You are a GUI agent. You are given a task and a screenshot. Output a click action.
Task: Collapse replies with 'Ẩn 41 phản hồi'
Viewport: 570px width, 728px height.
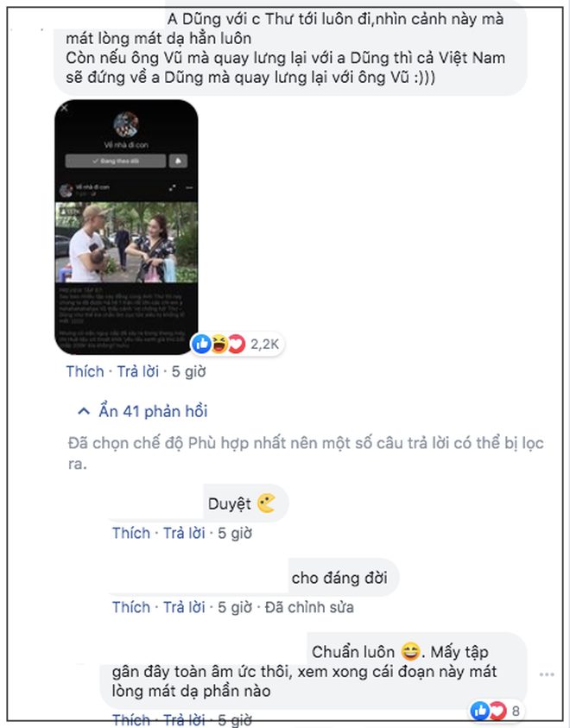pyautogui.click(x=153, y=411)
